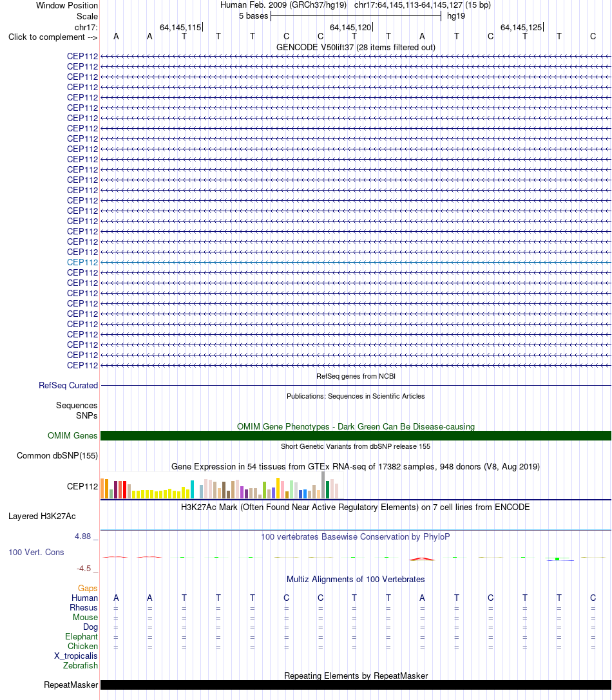Viewport: 612px width, 700px height.
Task: Click the Window Position label
Action: click(67, 5)
